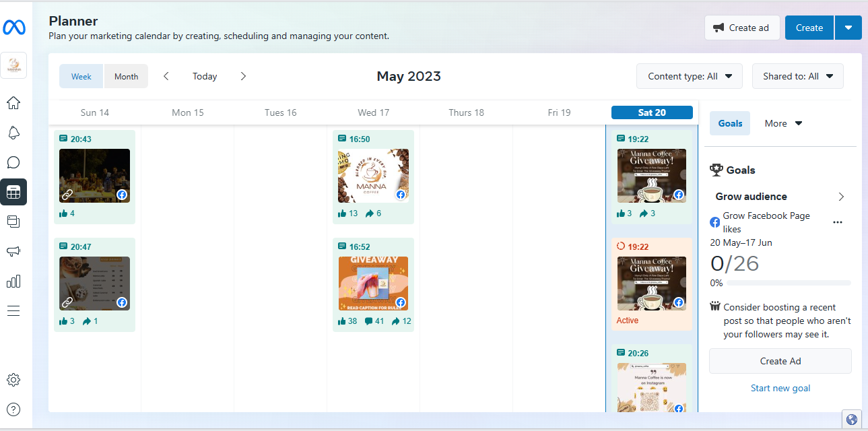Screen dimensions: 868x431
Task: Open three-dot menu for Facebook likes goal
Action: tap(838, 222)
